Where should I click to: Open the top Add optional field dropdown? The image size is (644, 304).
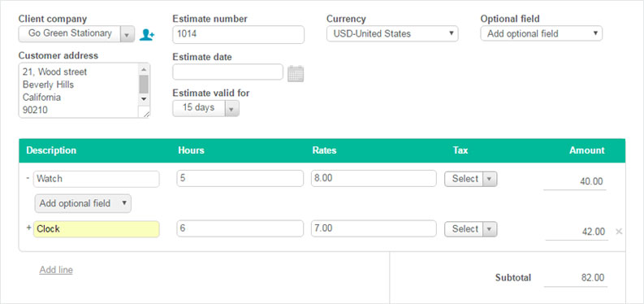(542, 33)
